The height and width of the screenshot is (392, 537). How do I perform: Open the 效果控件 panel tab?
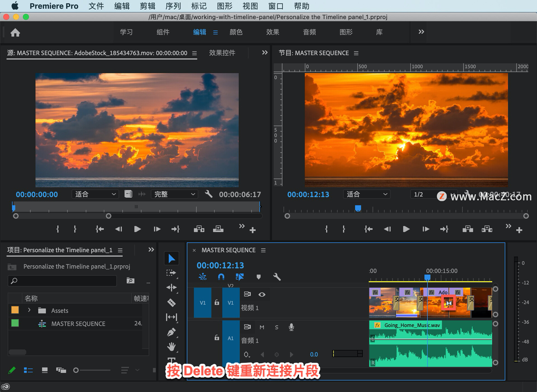[222, 53]
